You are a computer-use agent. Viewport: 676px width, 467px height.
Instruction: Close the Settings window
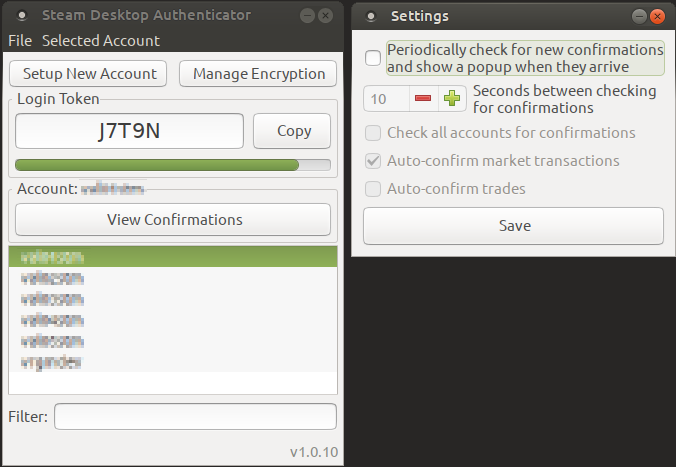click(x=657, y=17)
